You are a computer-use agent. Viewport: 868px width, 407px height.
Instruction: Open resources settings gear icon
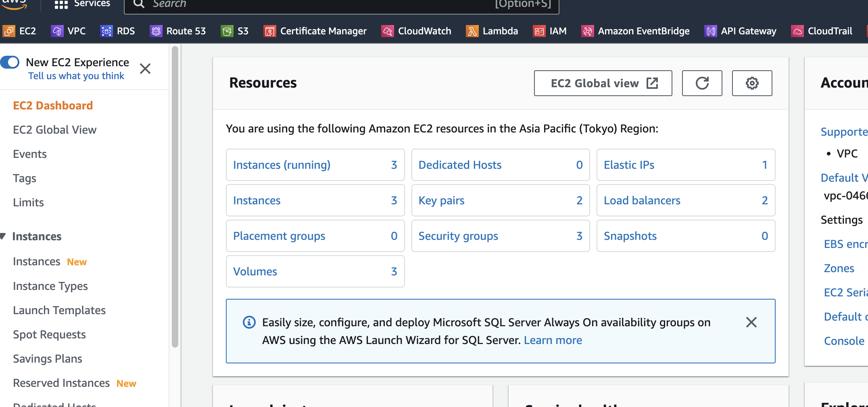752,83
